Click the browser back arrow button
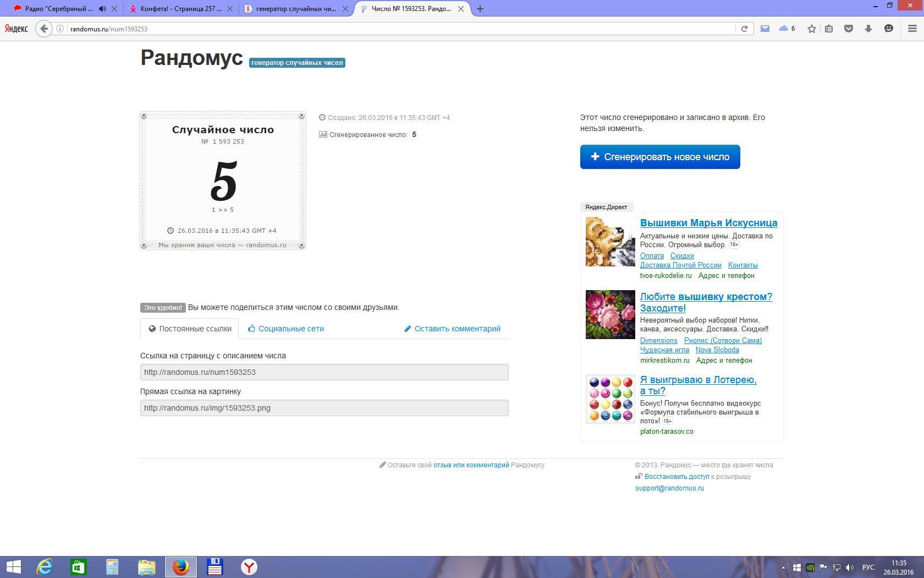 44,29
